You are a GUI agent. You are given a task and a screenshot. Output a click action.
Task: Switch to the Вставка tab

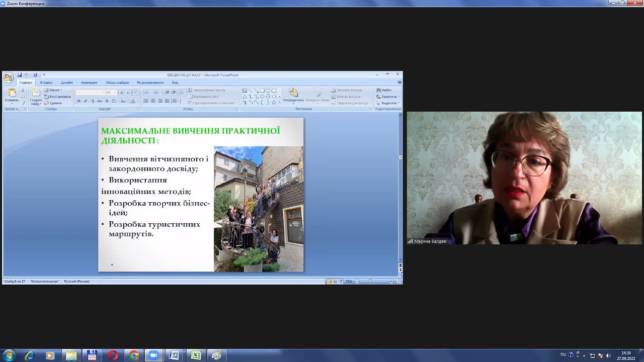(46, 82)
